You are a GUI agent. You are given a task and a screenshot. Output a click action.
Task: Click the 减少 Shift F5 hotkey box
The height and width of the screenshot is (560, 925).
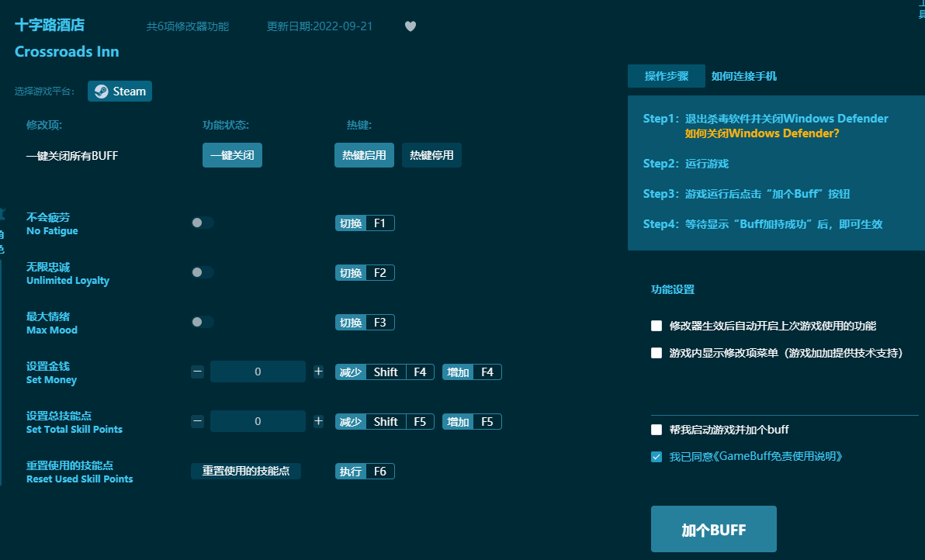pyautogui.click(x=385, y=421)
